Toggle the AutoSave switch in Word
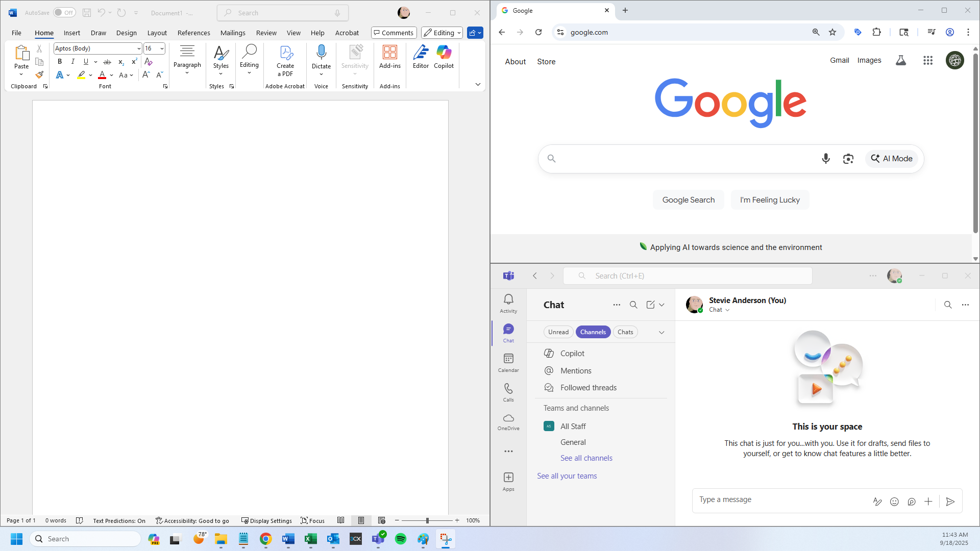980x551 pixels. [x=64, y=13]
